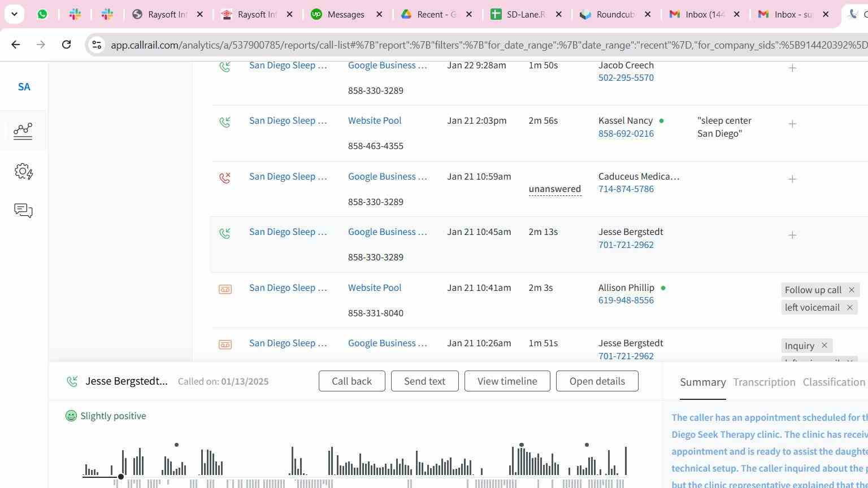Open Google Business source for Caduceus Medical call

[x=387, y=176]
